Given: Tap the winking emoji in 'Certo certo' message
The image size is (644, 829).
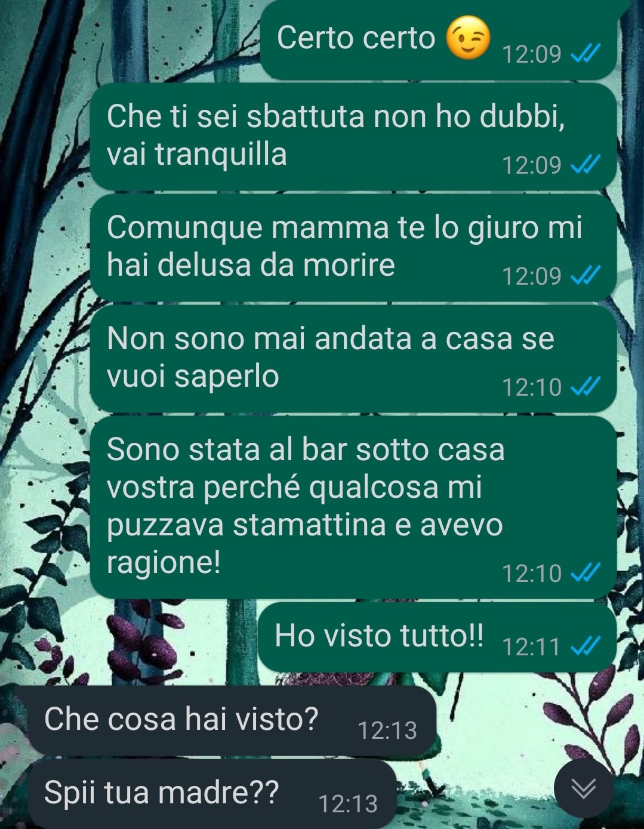Looking at the screenshot, I should [469, 38].
